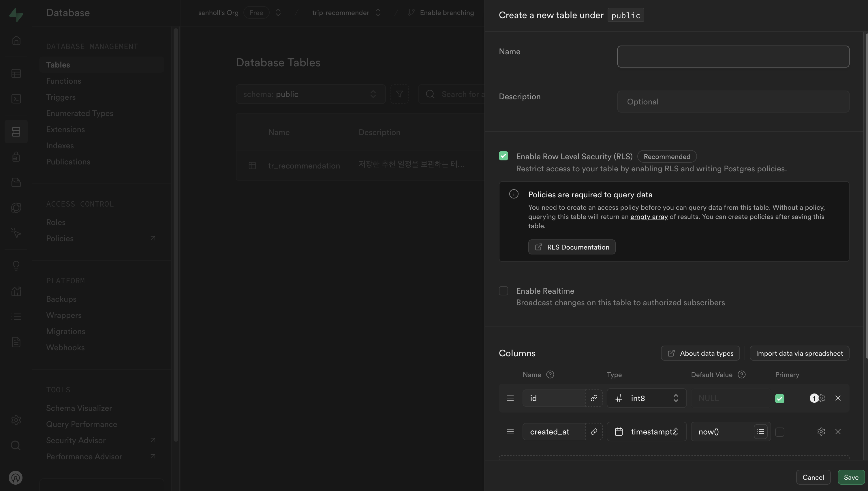
Task: Disable Row Level Security checkbox
Action: [503, 156]
